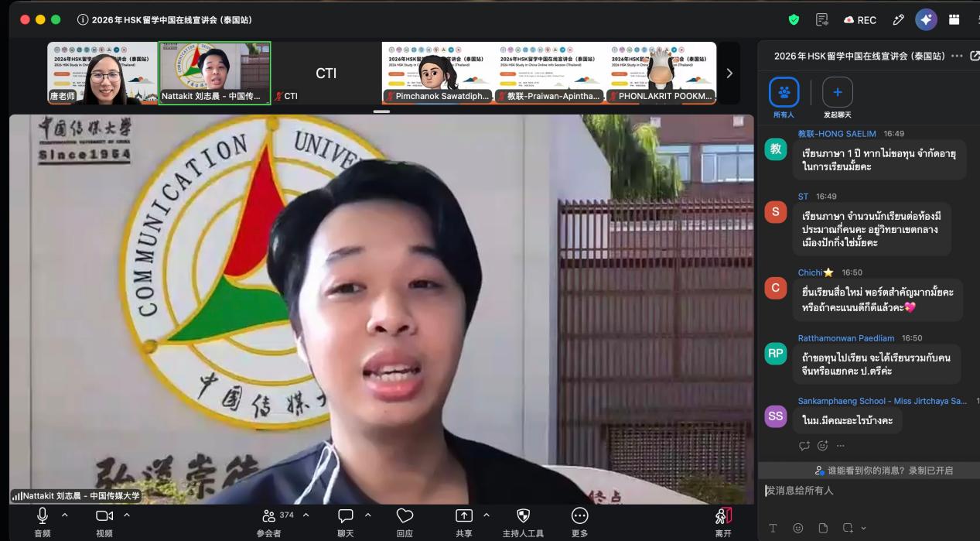Expand audio options arrow next to 音频
The image size is (980, 541).
[x=65, y=515]
